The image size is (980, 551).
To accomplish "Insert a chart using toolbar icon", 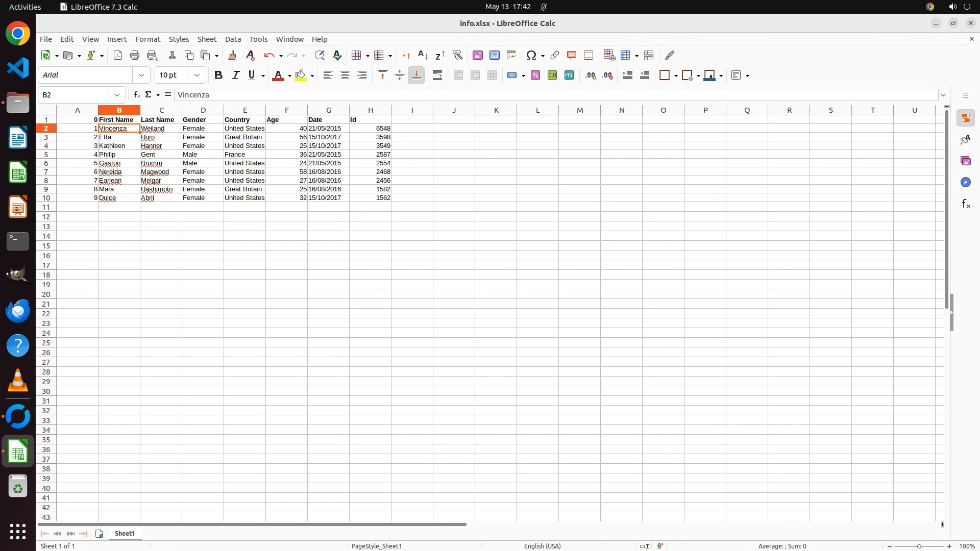I will tap(494, 55).
